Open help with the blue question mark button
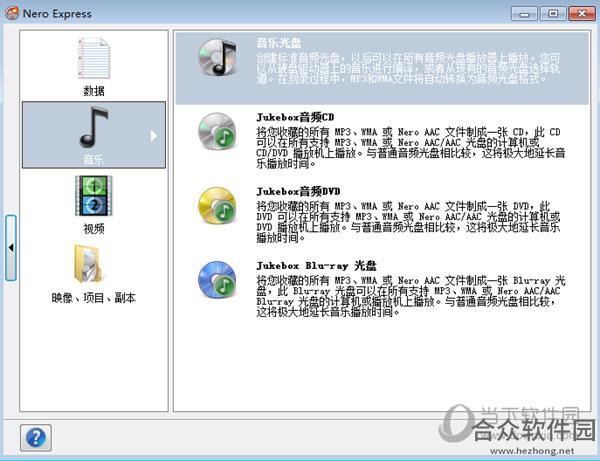600x461 pixels. point(36,437)
